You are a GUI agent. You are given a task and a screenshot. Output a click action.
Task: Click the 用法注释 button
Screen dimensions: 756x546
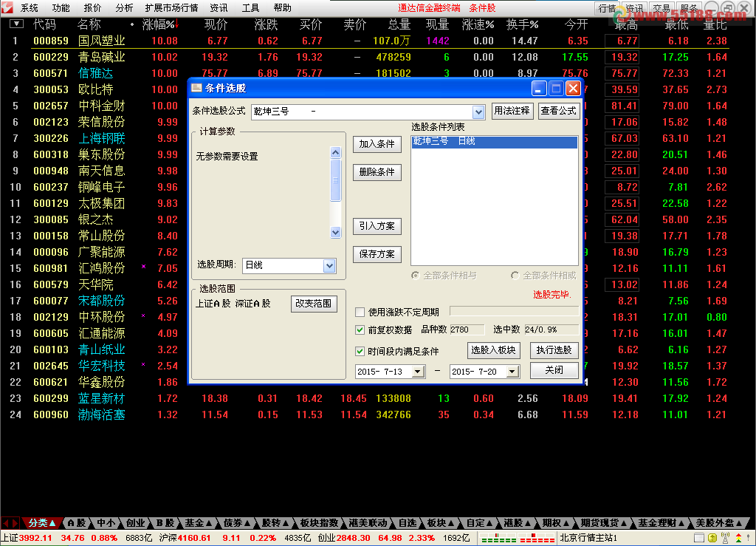coord(512,111)
